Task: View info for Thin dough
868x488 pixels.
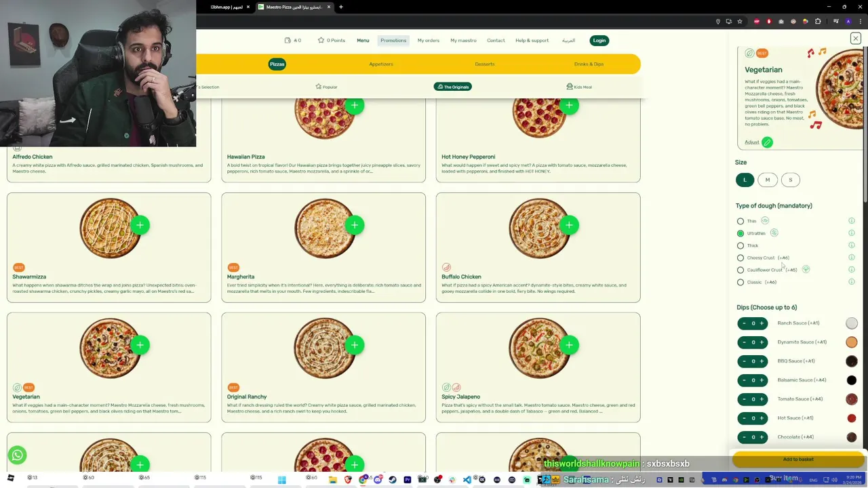Action: 852,221
